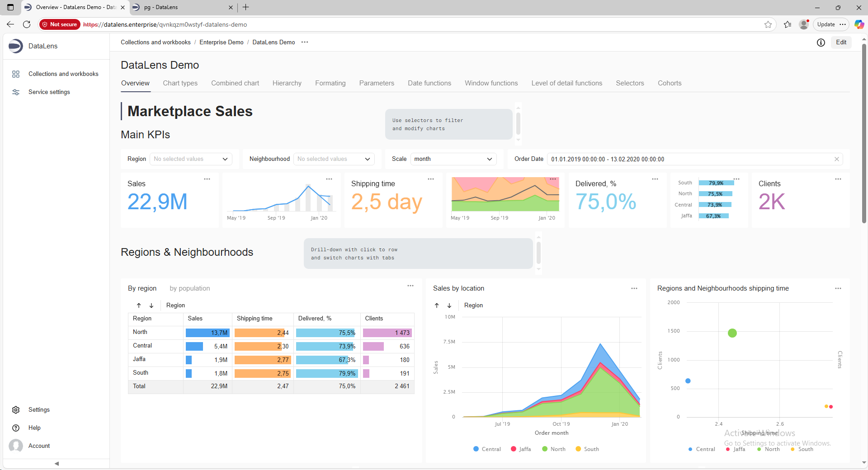The image size is (868, 470).
Task: Open Collections and workbooks from sidebar
Action: [x=63, y=74]
